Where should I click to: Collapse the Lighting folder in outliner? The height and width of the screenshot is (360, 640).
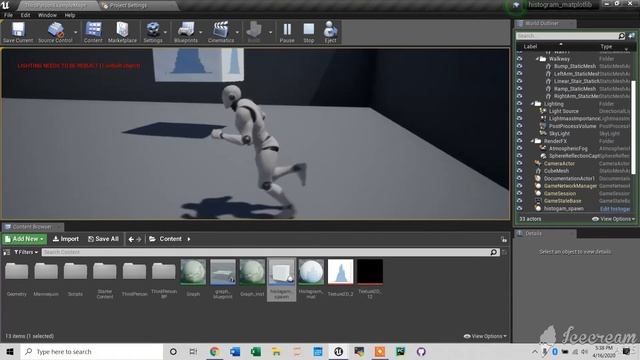click(533, 104)
